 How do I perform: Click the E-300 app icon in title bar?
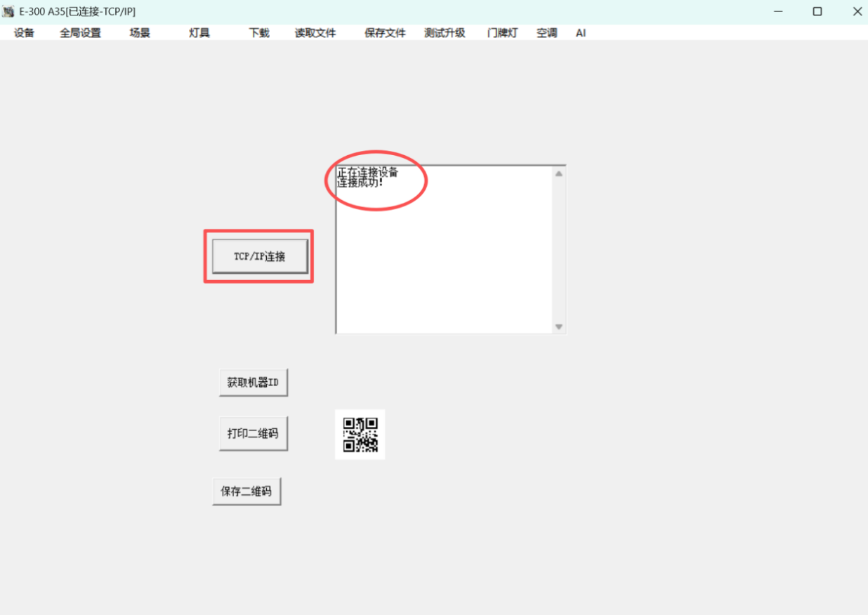click(8, 11)
